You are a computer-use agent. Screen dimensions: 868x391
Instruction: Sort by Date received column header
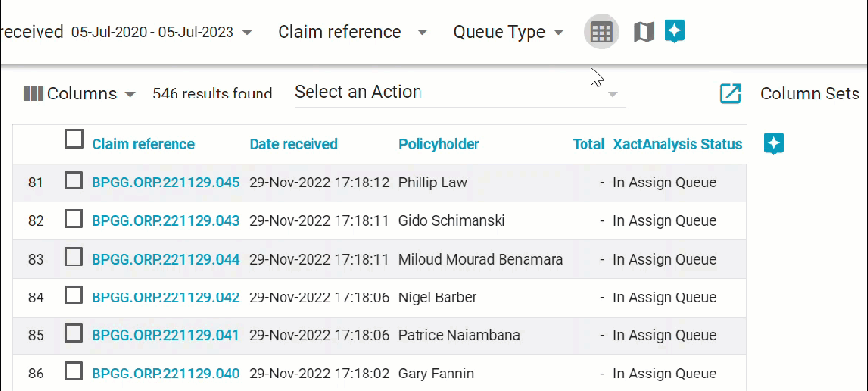(293, 144)
